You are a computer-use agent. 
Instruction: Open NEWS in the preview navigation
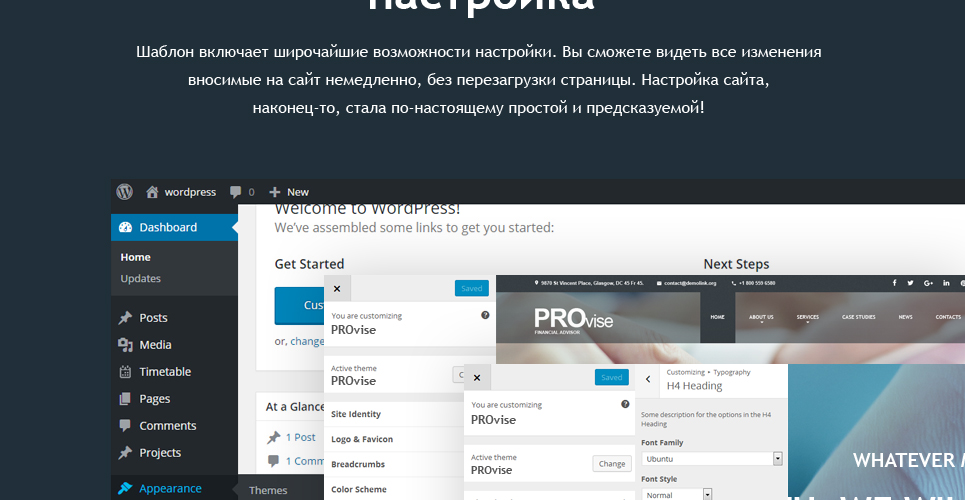click(x=905, y=317)
